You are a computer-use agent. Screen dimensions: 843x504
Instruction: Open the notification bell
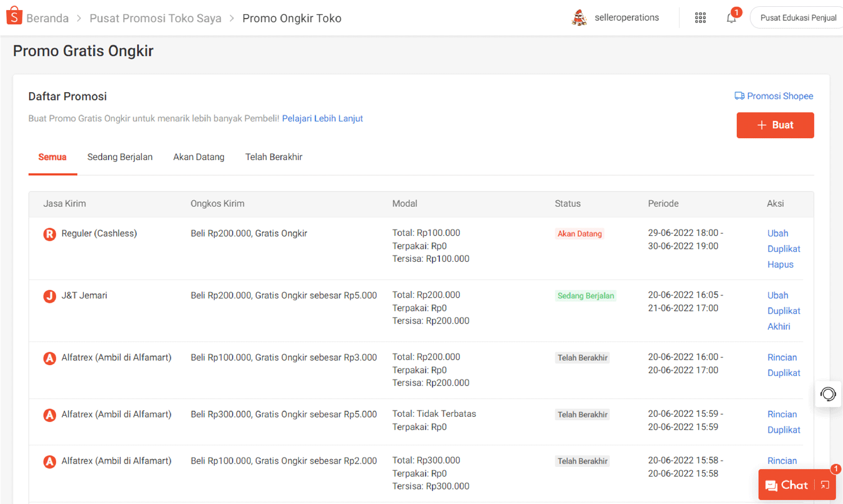point(731,18)
